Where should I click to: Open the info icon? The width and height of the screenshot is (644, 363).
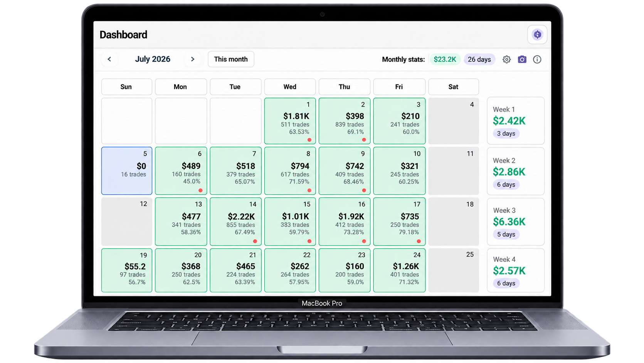[x=537, y=59]
